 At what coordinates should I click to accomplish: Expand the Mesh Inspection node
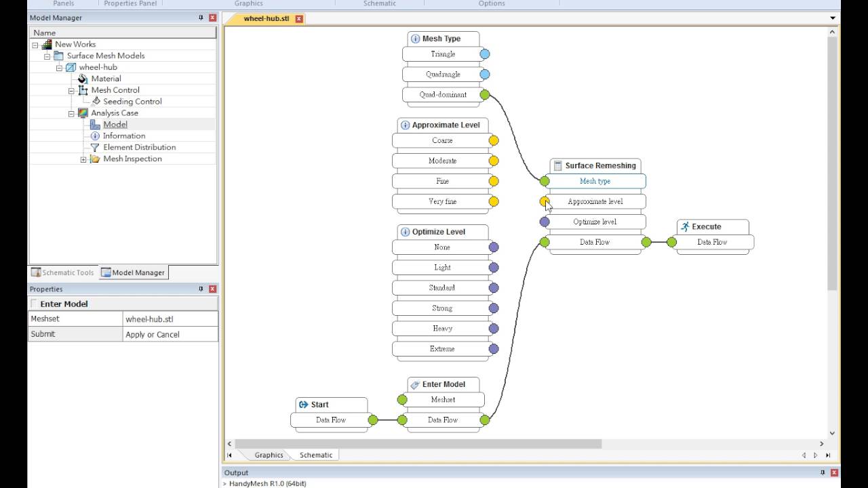83,159
